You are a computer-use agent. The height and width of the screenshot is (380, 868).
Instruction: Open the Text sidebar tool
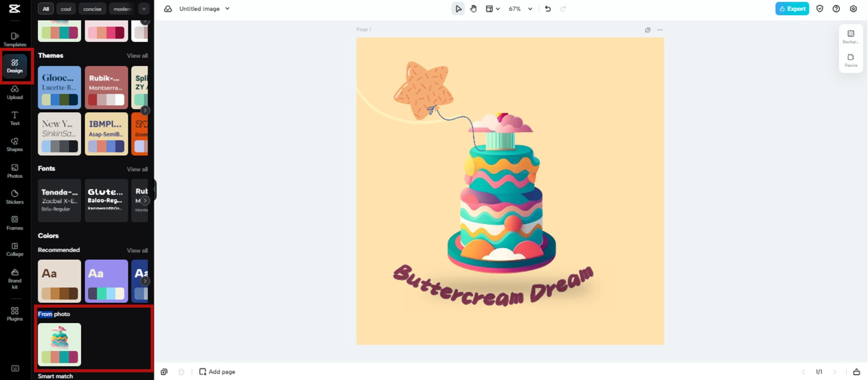click(x=14, y=118)
